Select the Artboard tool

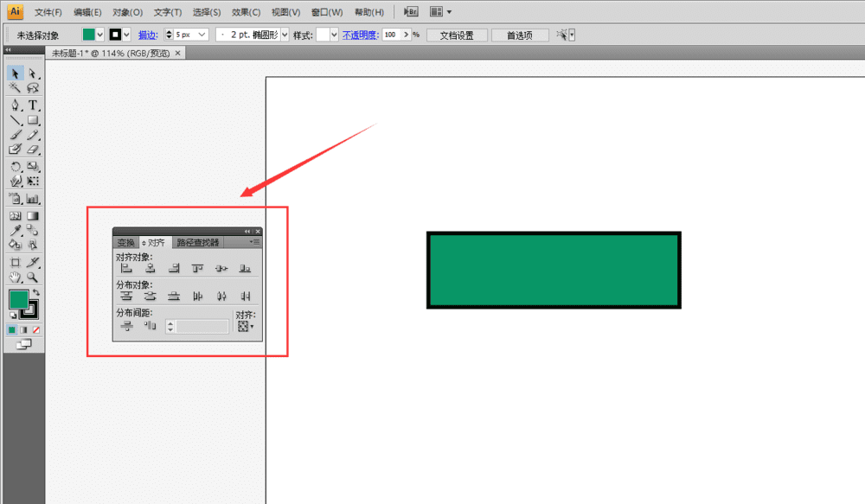pos(16,263)
